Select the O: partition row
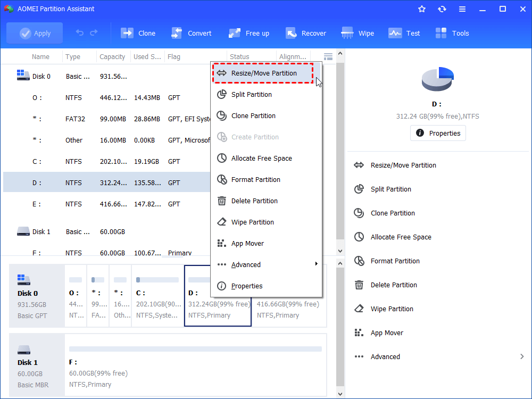532x399 pixels. coord(107,98)
